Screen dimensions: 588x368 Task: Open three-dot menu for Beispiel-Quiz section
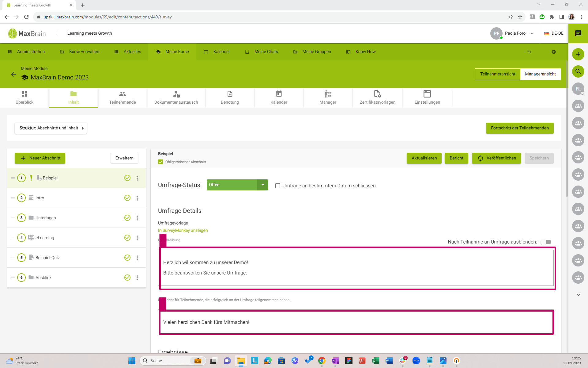pyautogui.click(x=137, y=258)
